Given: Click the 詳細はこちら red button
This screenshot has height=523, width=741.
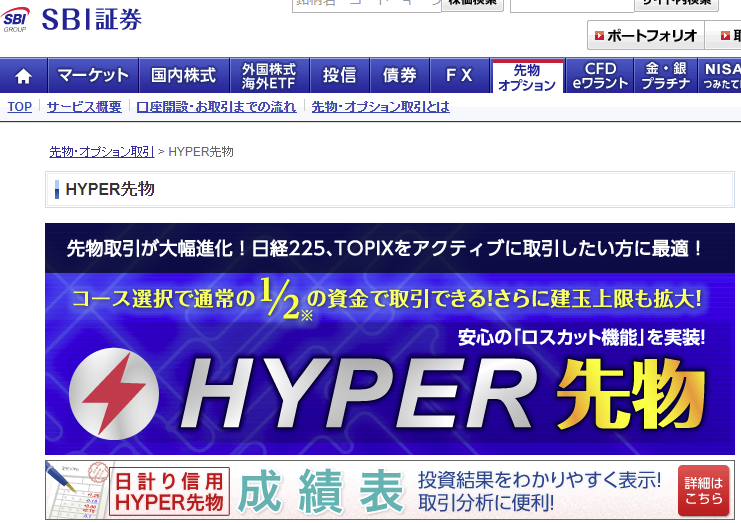Looking at the screenshot, I should [703, 490].
